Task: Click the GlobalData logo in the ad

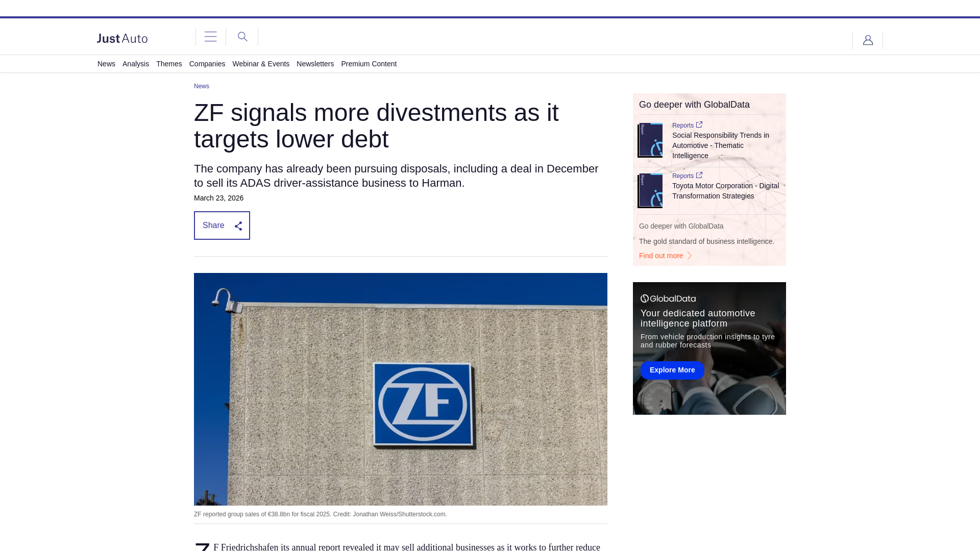Action: point(668,298)
